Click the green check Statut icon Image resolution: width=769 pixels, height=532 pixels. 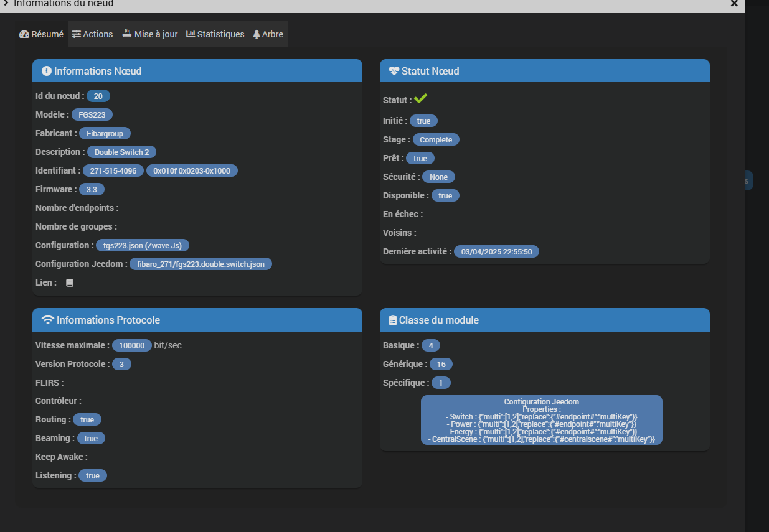pos(421,99)
